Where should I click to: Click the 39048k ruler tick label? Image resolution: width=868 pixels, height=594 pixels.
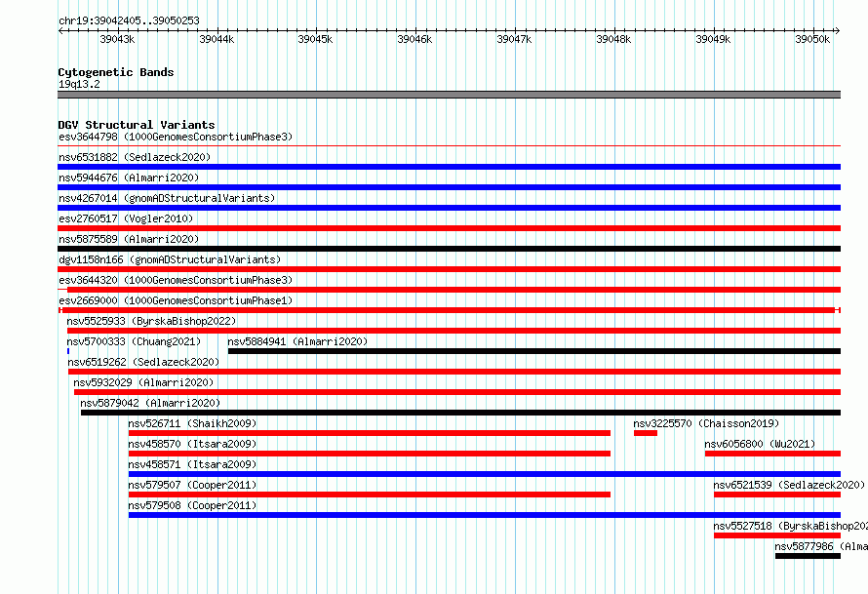(613, 39)
